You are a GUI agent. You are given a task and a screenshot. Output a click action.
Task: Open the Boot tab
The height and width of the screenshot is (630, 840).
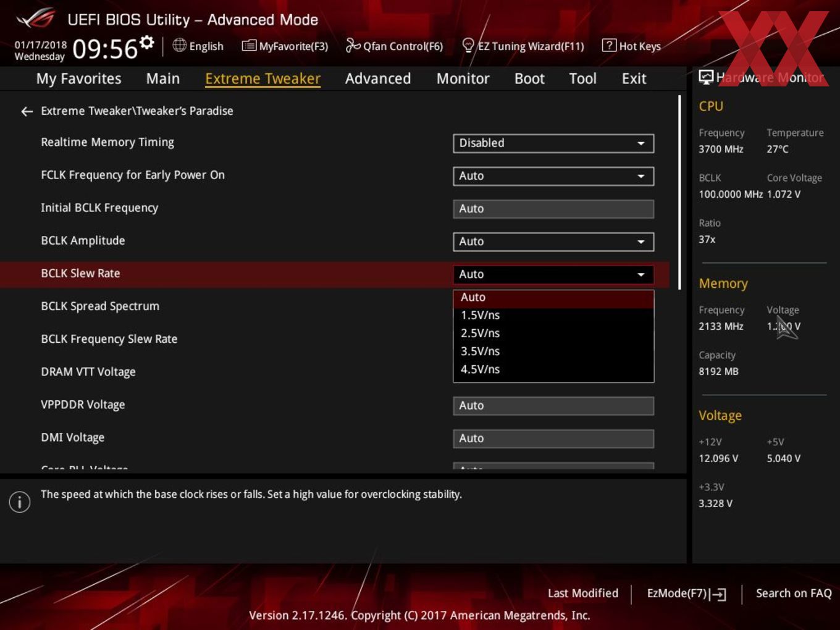tap(529, 78)
